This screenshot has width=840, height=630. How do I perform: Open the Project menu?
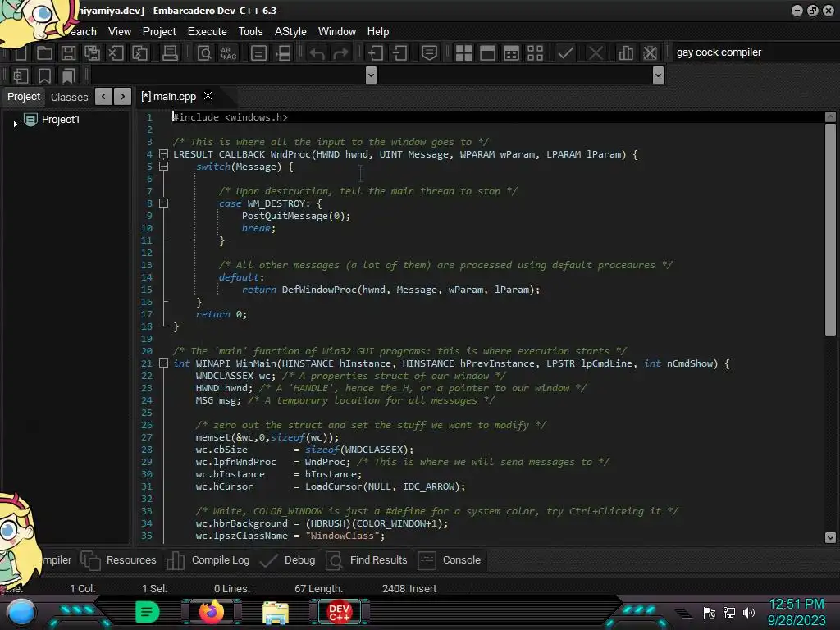click(159, 32)
